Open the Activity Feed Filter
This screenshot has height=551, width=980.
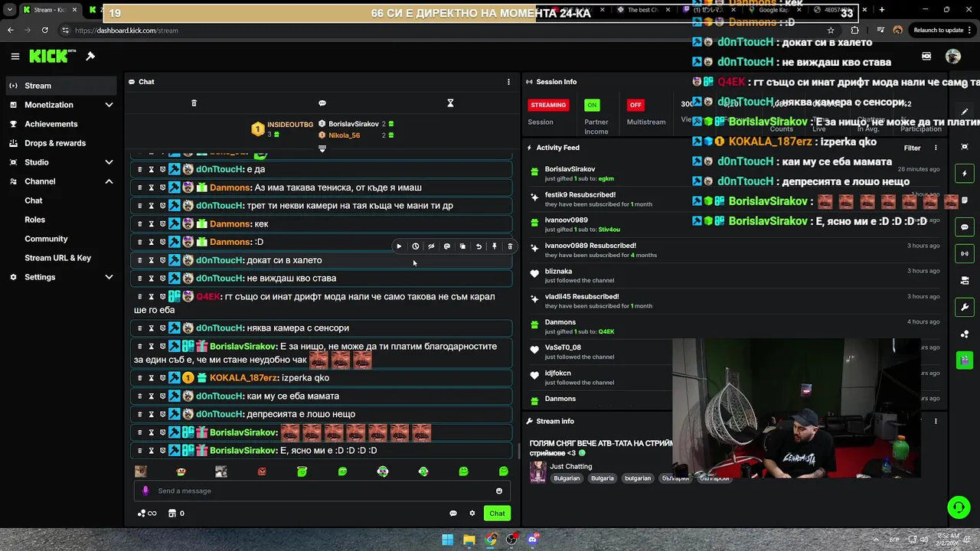click(912, 148)
